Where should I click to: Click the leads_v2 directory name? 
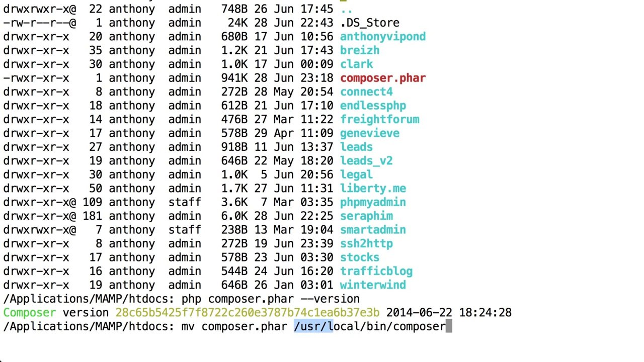tap(366, 161)
